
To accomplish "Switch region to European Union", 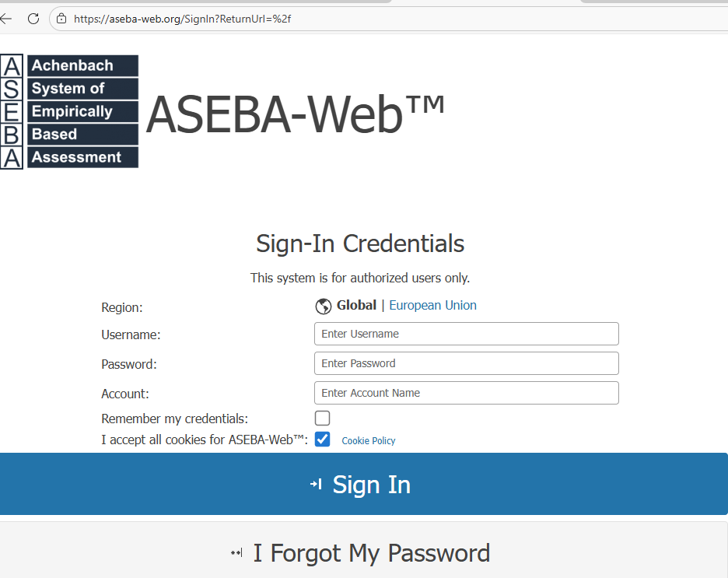I will point(432,306).
